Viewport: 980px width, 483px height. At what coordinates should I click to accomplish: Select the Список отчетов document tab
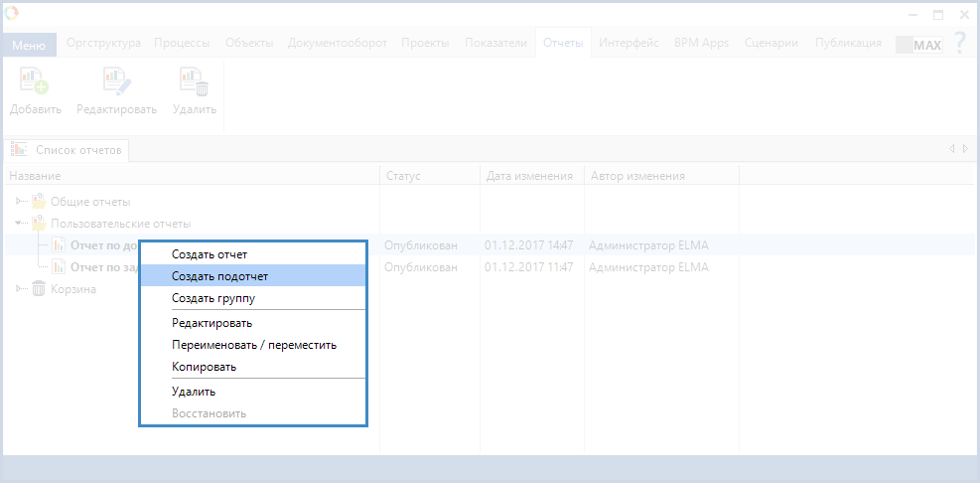(x=67, y=150)
